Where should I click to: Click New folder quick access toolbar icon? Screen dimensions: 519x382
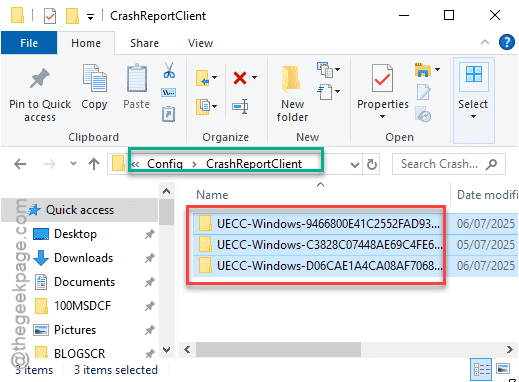tap(72, 16)
